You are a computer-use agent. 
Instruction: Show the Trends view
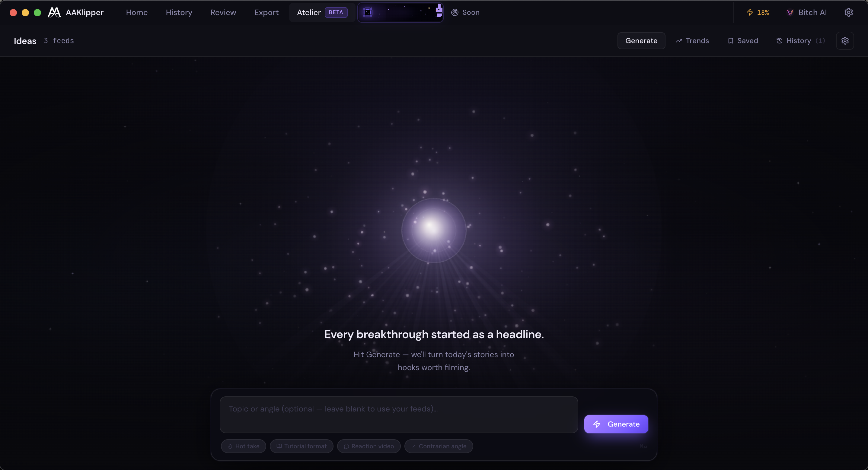point(692,41)
